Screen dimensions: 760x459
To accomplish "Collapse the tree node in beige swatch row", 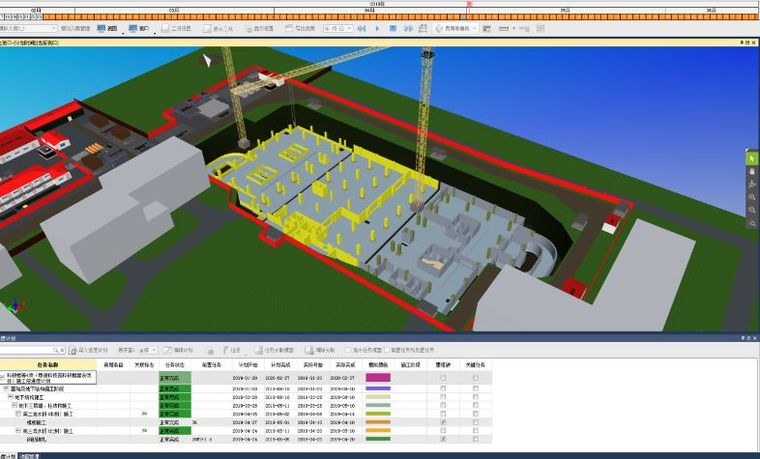I will [11, 397].
